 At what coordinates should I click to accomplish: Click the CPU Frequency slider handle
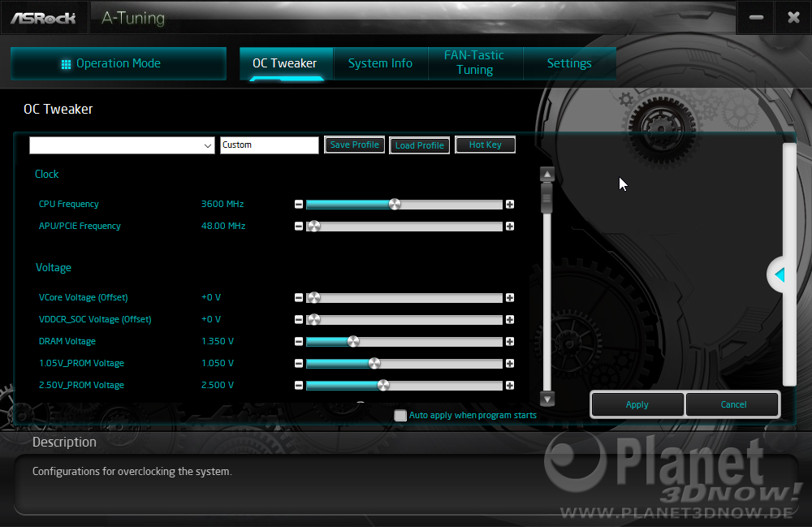coord(395,205)
